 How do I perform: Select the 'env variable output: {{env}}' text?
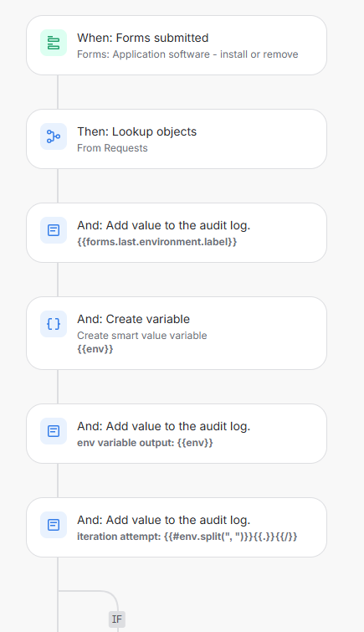(x=145, y=443)
